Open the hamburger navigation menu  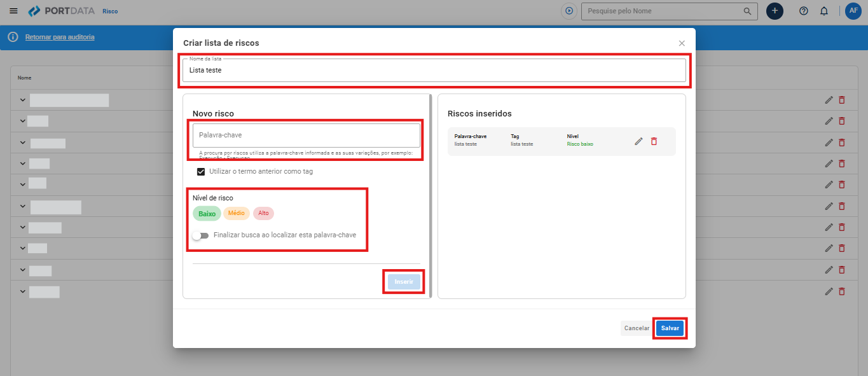pos(14,11)
